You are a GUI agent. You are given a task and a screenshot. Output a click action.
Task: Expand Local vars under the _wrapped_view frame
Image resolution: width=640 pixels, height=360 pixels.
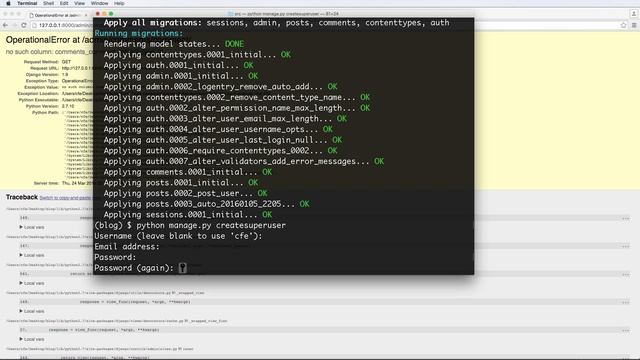point(32,311)
